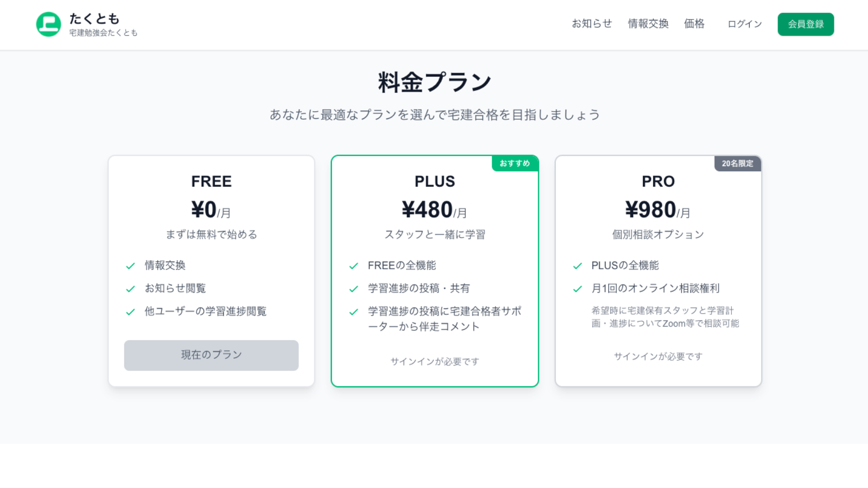Screen dimensions: 868x488
Task: Open the ログイン link
Action: [745, 24]
